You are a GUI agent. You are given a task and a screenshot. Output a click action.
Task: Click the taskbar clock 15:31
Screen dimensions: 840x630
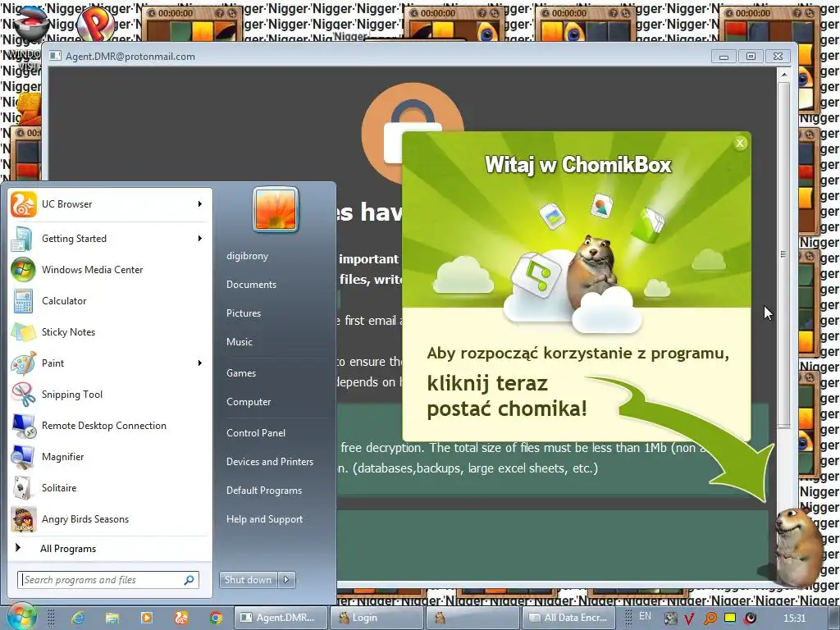pos(795,619)
